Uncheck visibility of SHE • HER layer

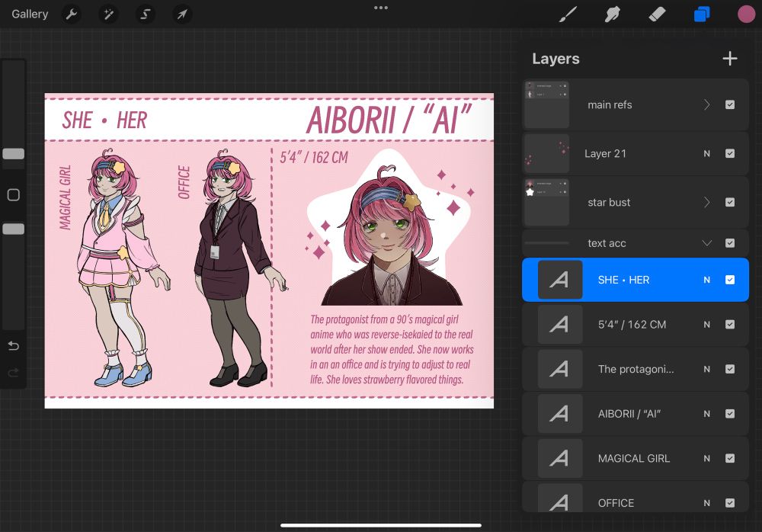[x=730, y=280]
